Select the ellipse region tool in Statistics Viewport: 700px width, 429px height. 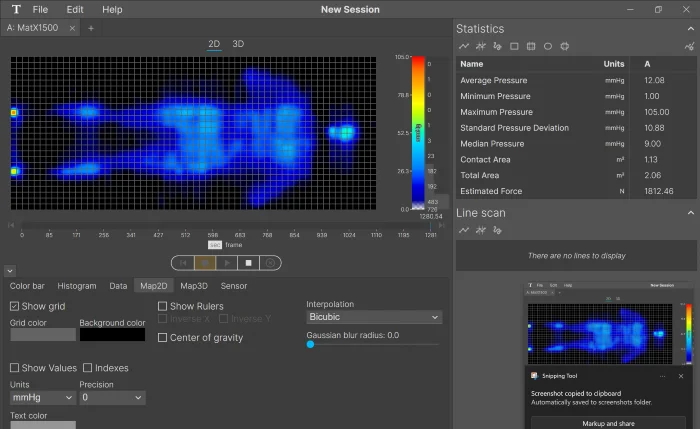[x=547, y=46]
